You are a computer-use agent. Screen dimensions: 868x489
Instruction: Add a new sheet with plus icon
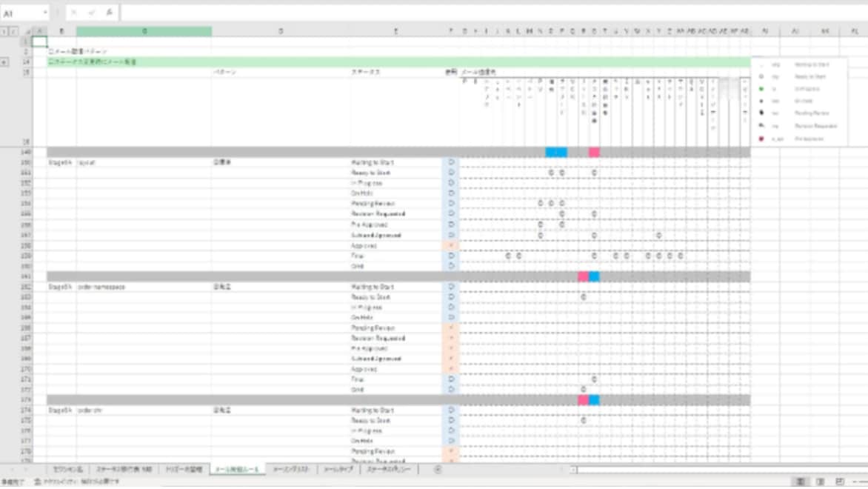[x=438, y=469]
